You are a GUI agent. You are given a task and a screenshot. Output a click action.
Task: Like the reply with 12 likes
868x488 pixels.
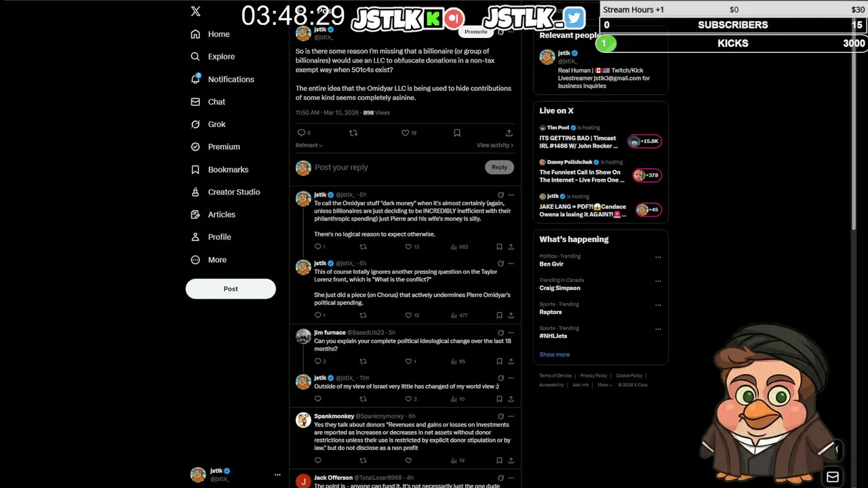coord(408,315)
